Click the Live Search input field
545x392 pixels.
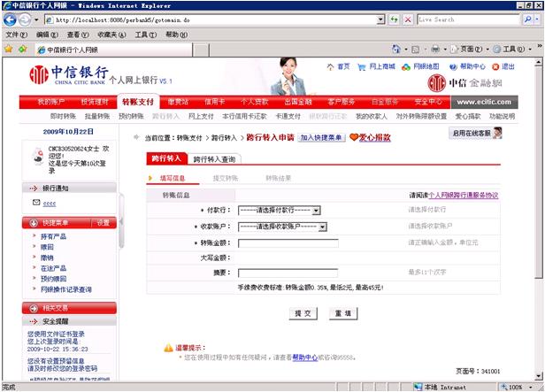click(x=468, y=19)
